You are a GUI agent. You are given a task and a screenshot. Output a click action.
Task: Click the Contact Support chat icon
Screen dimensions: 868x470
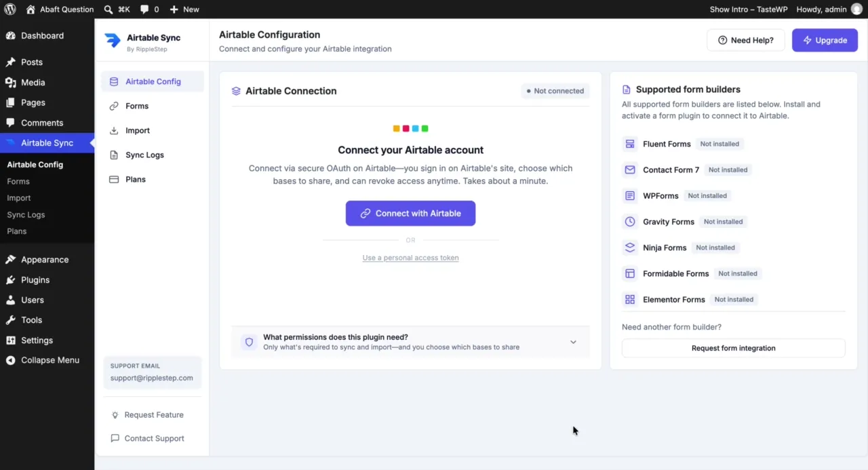[x=115, y=439]
